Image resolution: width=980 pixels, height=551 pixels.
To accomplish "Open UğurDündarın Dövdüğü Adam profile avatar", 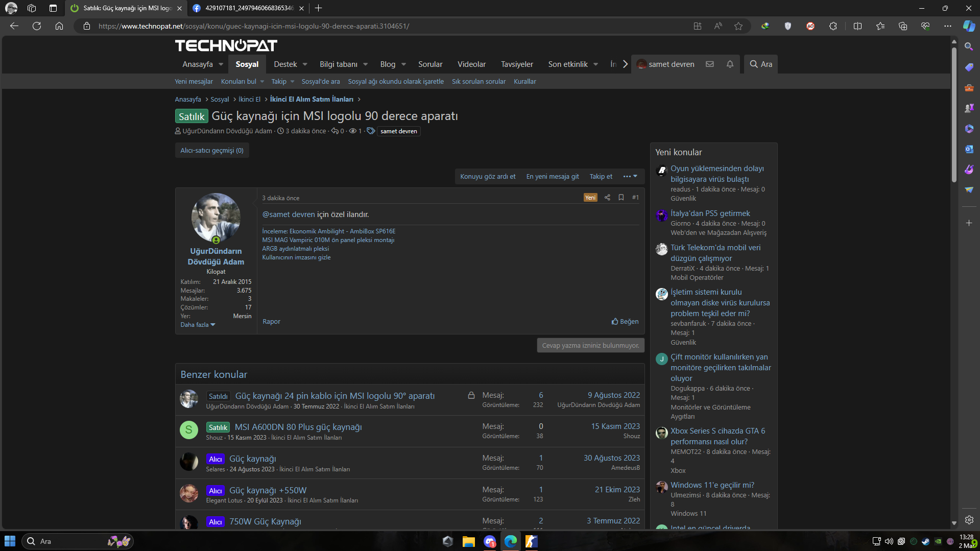I will pos(216,218).
